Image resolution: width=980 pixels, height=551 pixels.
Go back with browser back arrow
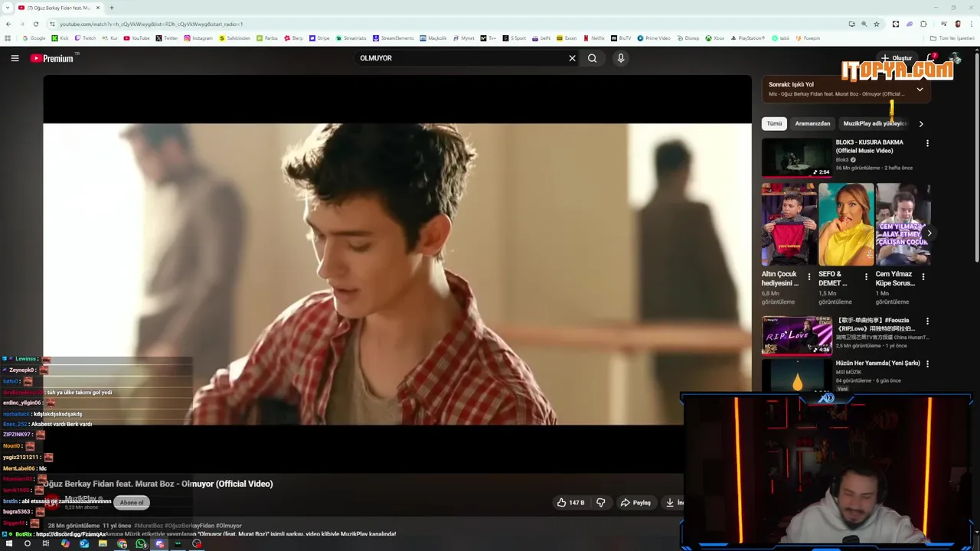click(8, 24)
